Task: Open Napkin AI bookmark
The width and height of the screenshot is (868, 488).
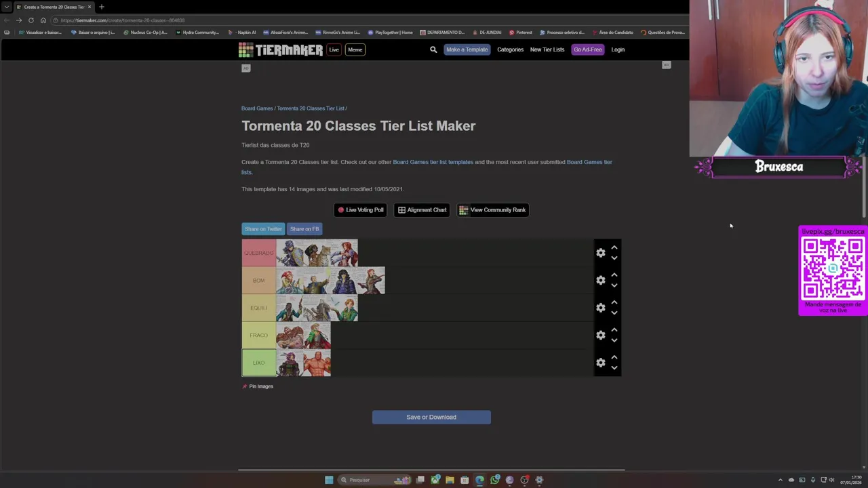Action: 242,33
